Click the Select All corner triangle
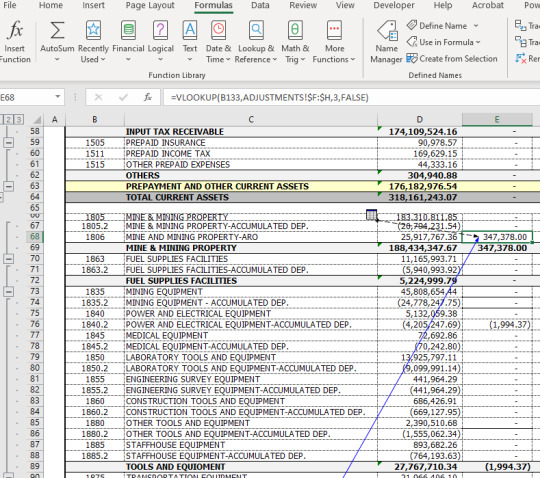Viewport: 540px width, 478px height. click(x=36, y=120)
